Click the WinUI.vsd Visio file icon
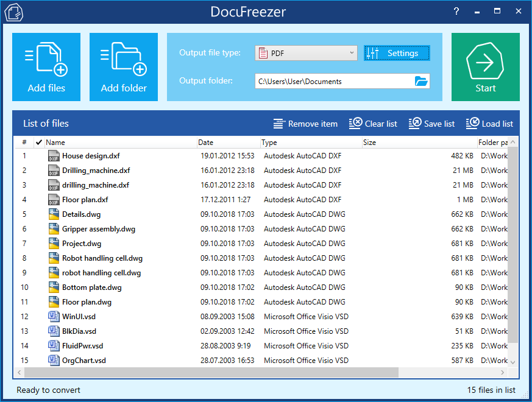This screenshot has width=532, height=402. [x=54, y=317]
